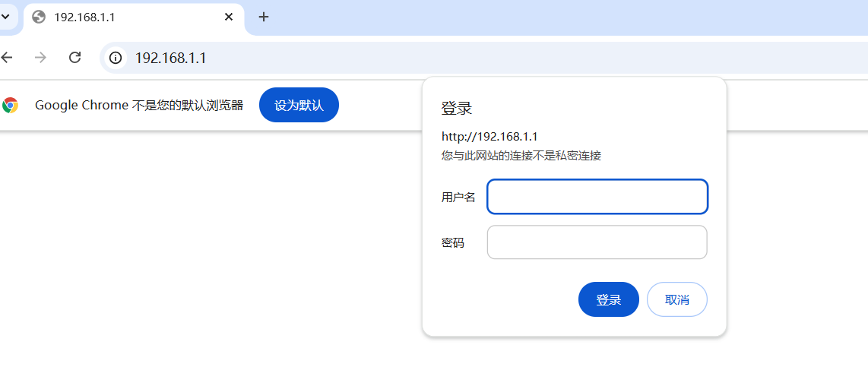
Task: Close the 192.168.1.1 tab
Action: [229, 17]
